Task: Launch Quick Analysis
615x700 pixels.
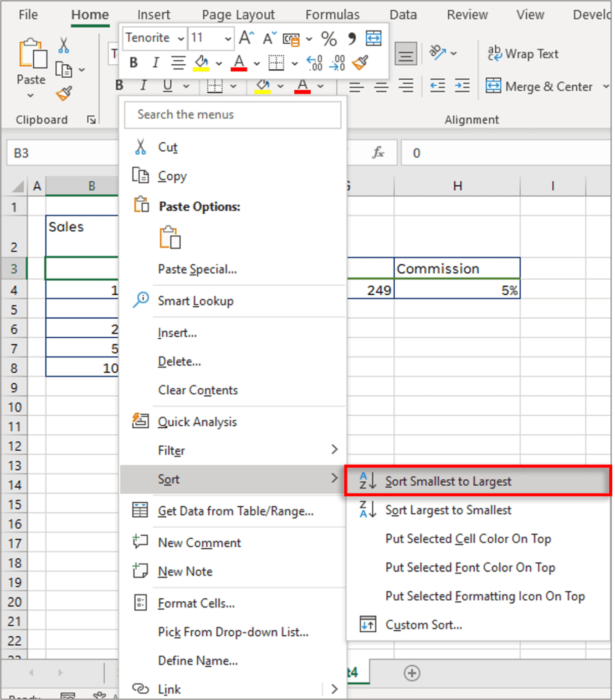Action: [197, 421]
